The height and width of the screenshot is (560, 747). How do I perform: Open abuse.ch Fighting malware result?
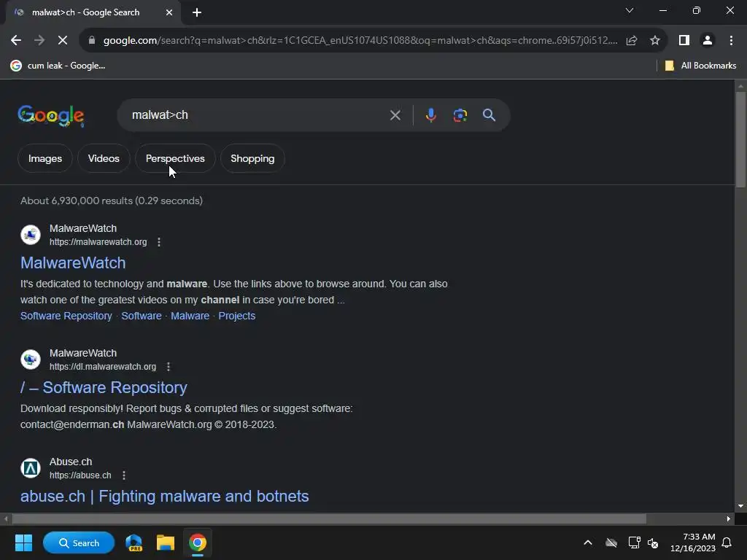tap(164, 496)
